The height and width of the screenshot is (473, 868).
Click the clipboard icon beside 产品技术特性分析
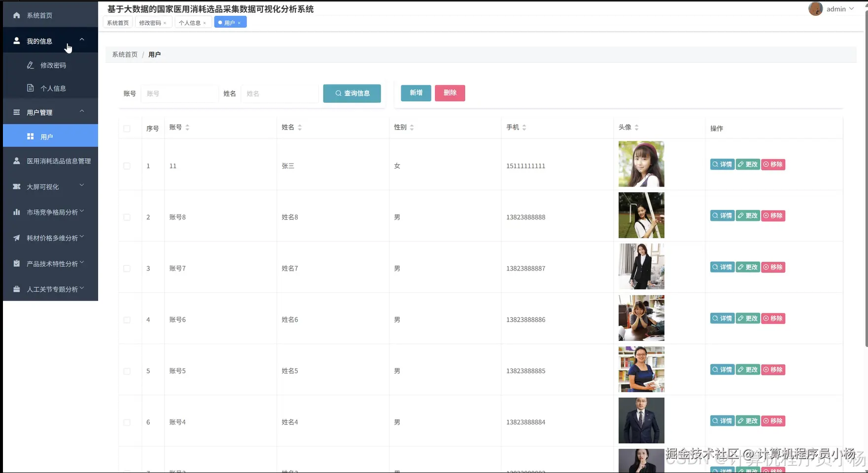tap(16, 264)
